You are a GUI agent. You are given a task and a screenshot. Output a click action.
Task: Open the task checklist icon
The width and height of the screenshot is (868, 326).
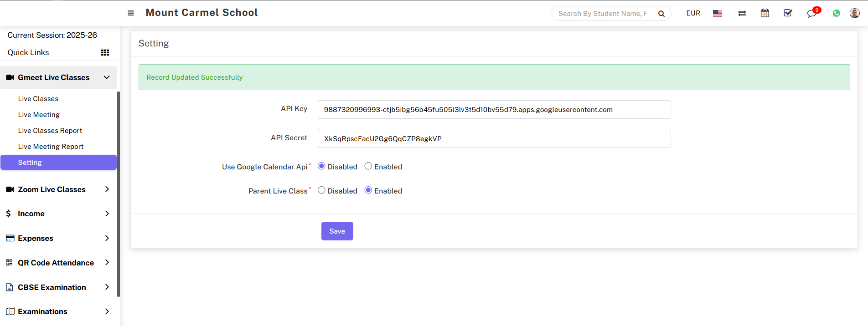(x=788, y=13)
